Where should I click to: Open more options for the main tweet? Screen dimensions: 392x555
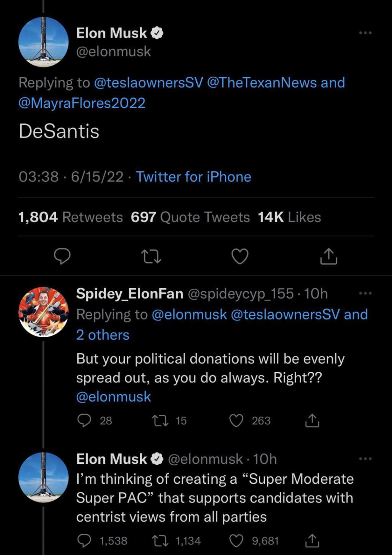365,33
